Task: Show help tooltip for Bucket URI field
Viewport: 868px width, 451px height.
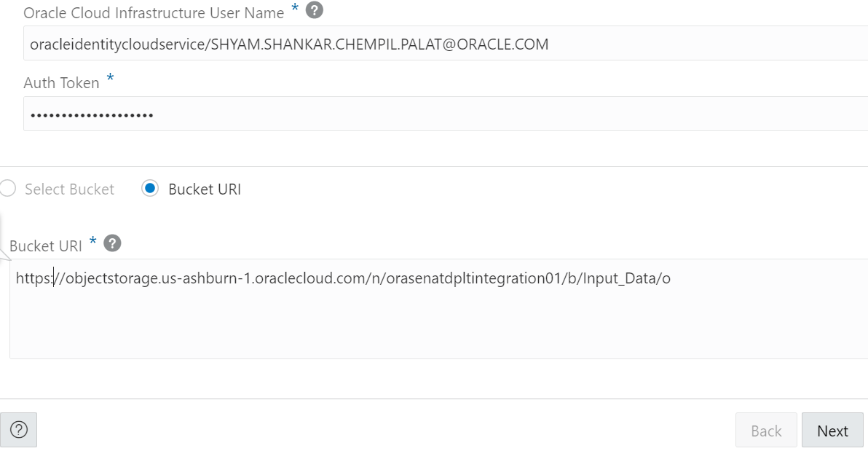Action: [x=112, y=243]
